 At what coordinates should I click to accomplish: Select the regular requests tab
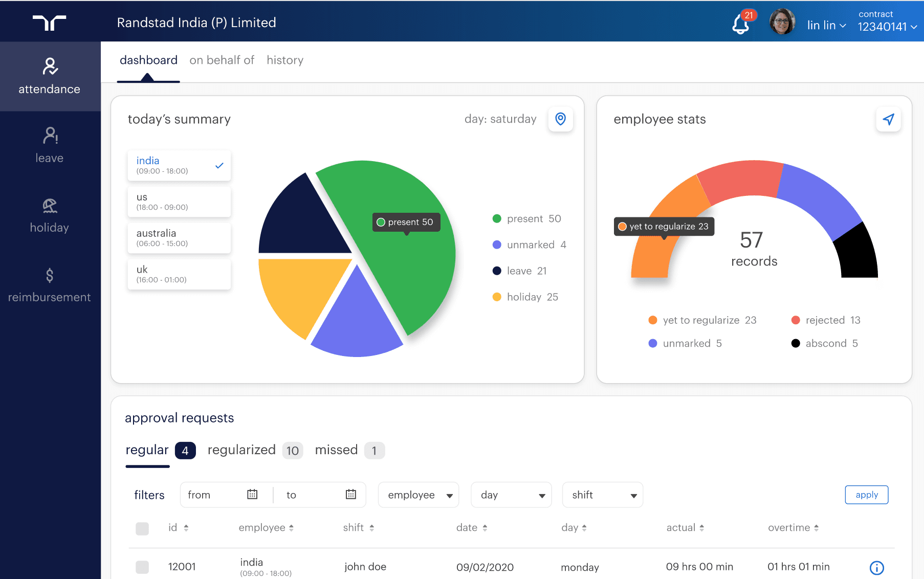(x=160, y=450)
